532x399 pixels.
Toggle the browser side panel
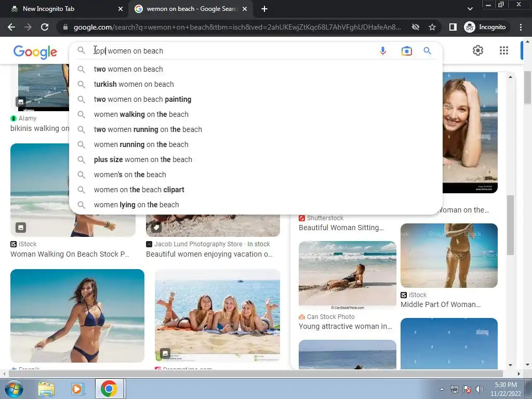(453, 27)
